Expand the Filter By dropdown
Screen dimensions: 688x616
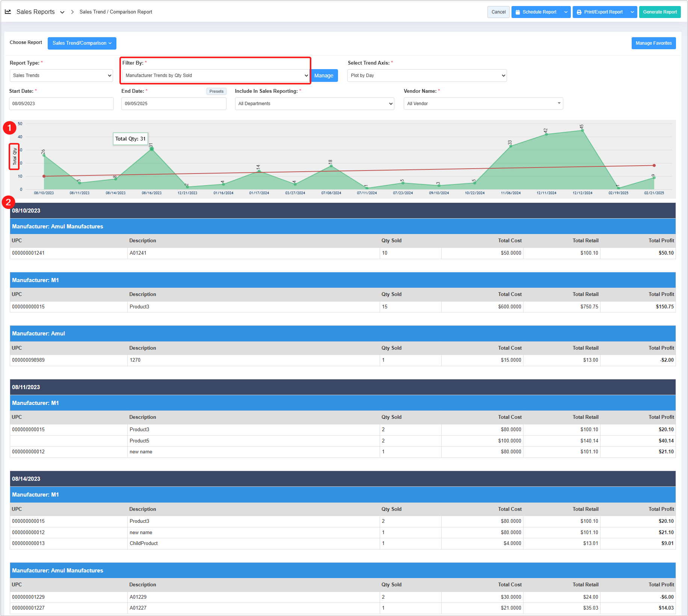[x=216, y=75]
